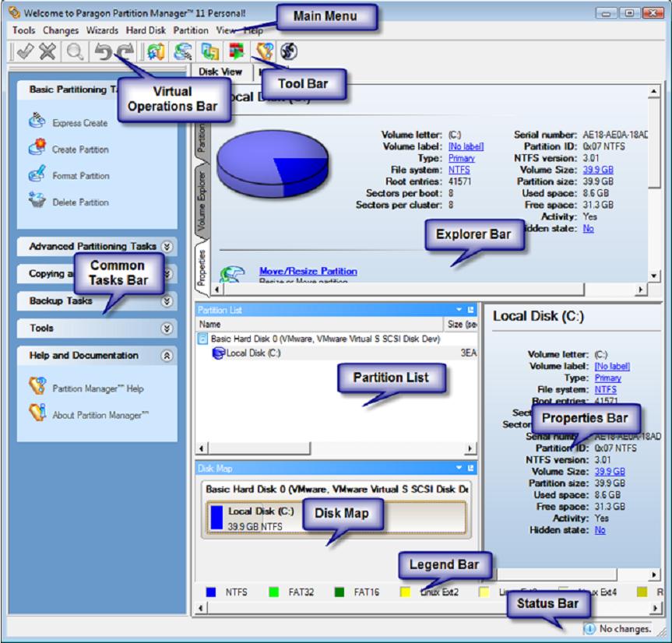This screenshot has width=672, height=643.
Task: Click the Delete Partition task text
Action: point(80,202)
